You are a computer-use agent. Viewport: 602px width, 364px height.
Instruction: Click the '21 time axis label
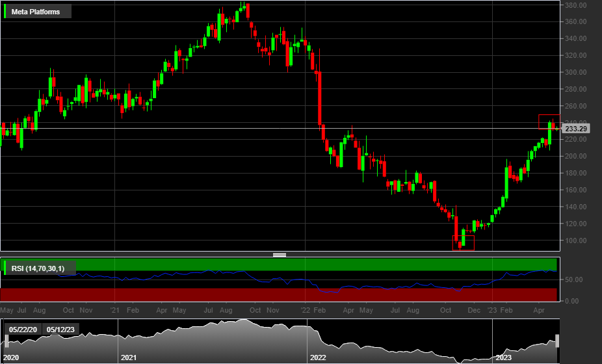pyautogui.click(x=115, y=310)
